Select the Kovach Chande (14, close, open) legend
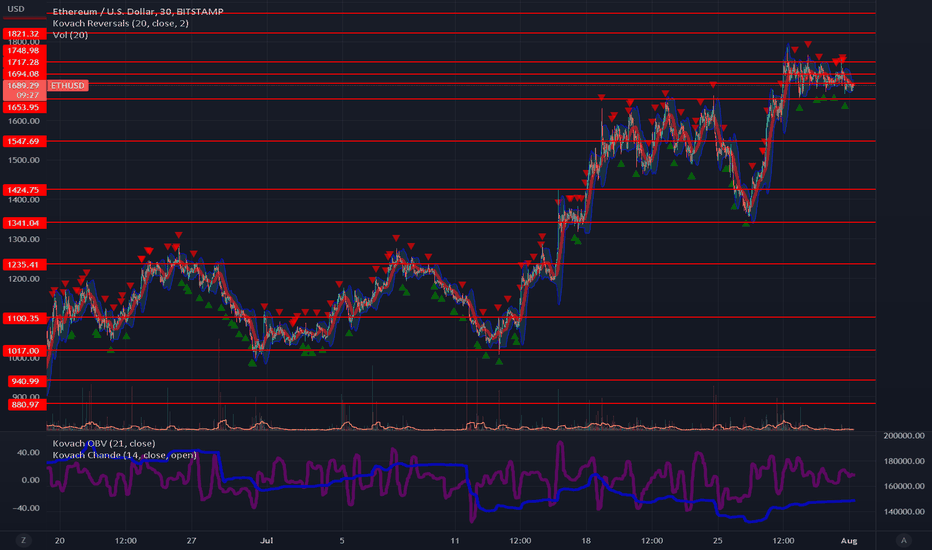 point(124,455)
